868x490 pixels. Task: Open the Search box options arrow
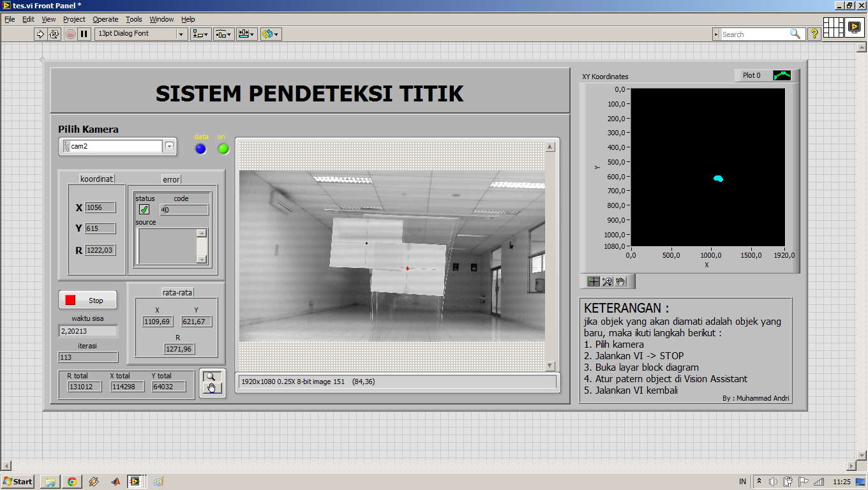point(717,34)
